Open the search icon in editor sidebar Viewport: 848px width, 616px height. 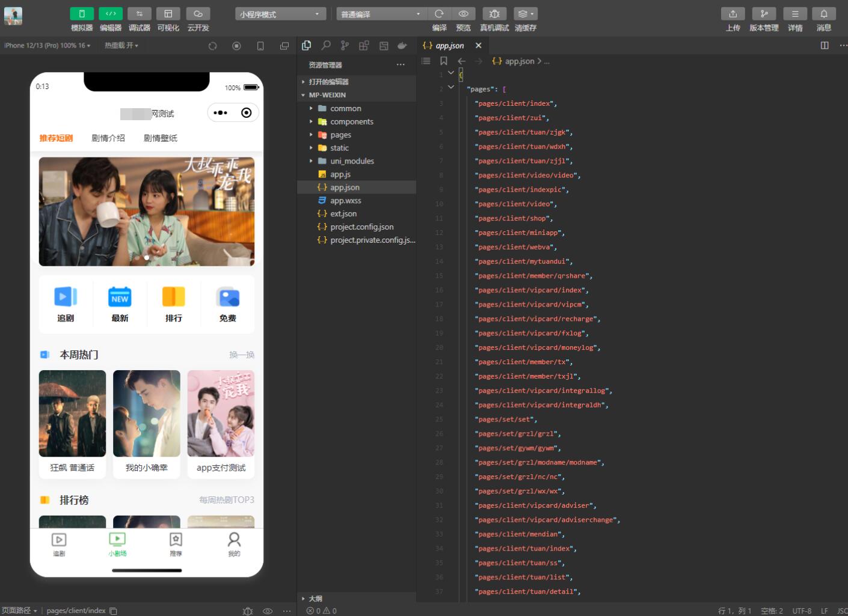point(326,46)
